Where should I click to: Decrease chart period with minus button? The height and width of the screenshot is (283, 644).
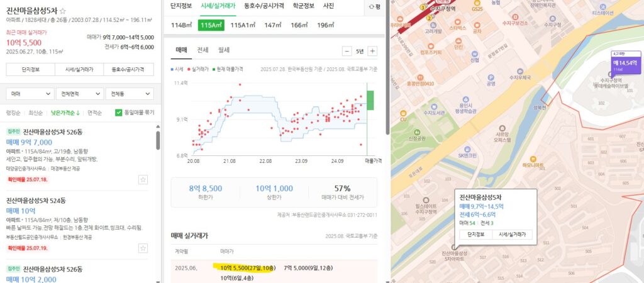click(x=347, y=52)
